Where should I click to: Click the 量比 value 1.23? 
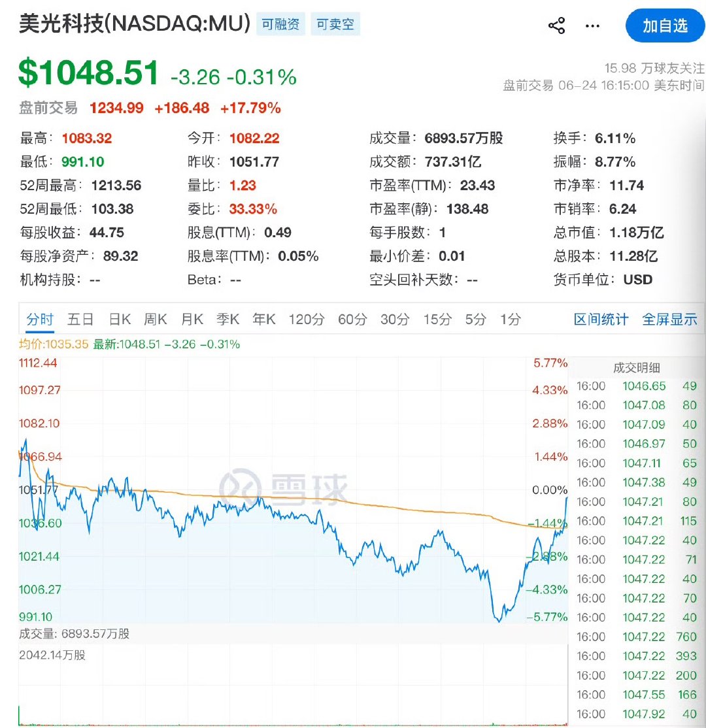pyautogui.click(x=243, y=186)
